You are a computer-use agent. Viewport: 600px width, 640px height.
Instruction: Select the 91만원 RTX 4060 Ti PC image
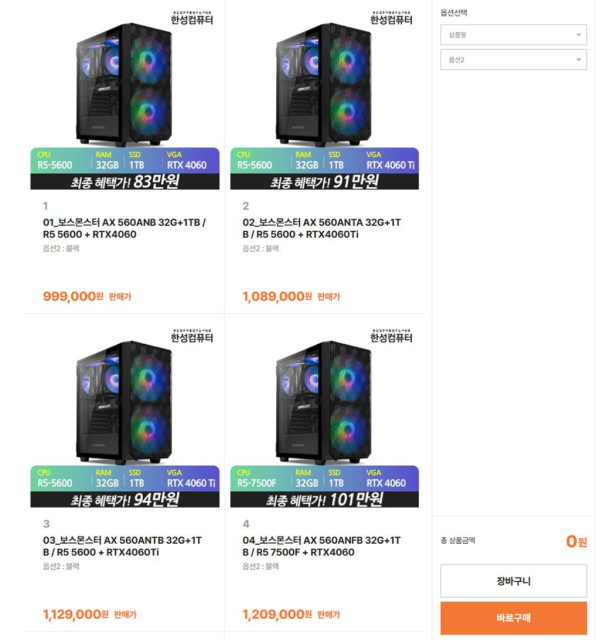pos(324,99)
